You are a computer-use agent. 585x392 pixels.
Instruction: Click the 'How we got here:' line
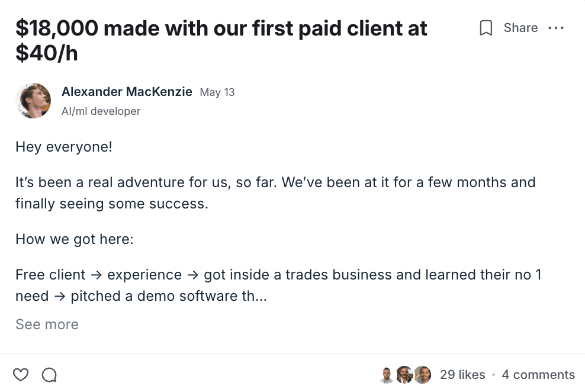pos(75,239)
